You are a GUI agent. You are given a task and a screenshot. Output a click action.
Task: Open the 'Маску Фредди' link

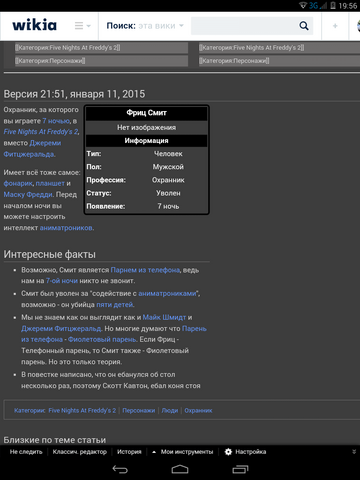coord(28,195)
